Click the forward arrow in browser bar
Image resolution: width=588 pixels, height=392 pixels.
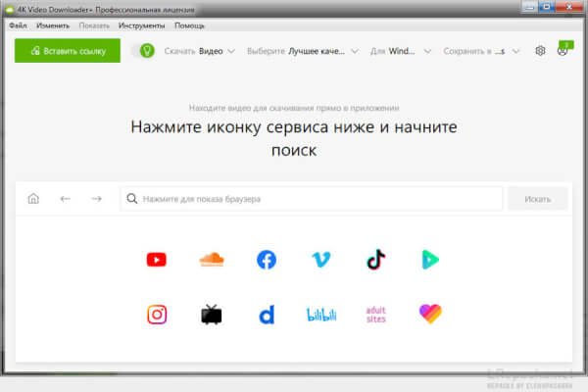pos(96,199)
